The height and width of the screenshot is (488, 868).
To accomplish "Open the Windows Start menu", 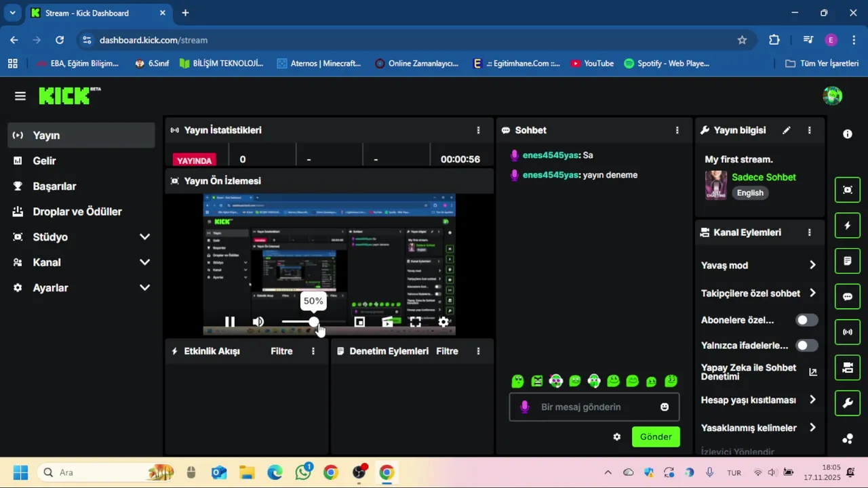I will pyautogui.click(x=20, y=472).
